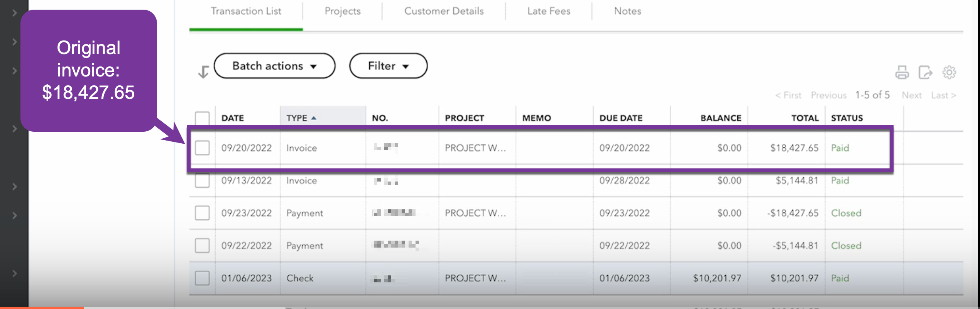The width and height of the screenshot is (980, 309).
Task: Click the Next pagination link
Action: 911,95
